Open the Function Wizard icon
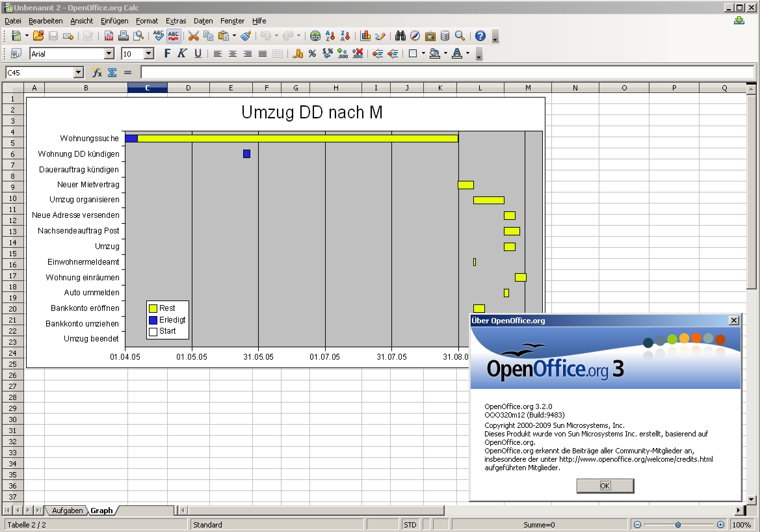 coord(98,73)
